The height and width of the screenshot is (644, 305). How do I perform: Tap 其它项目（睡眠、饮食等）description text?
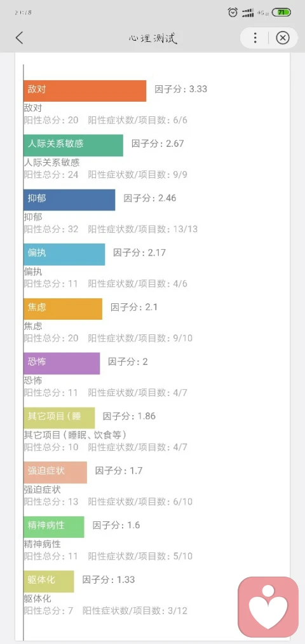[x=75, y=435]
